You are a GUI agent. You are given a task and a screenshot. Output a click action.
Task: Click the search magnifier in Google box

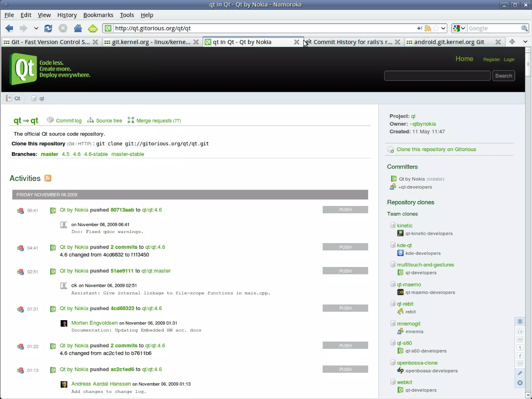pyautogui.click(x=524, y=28)
